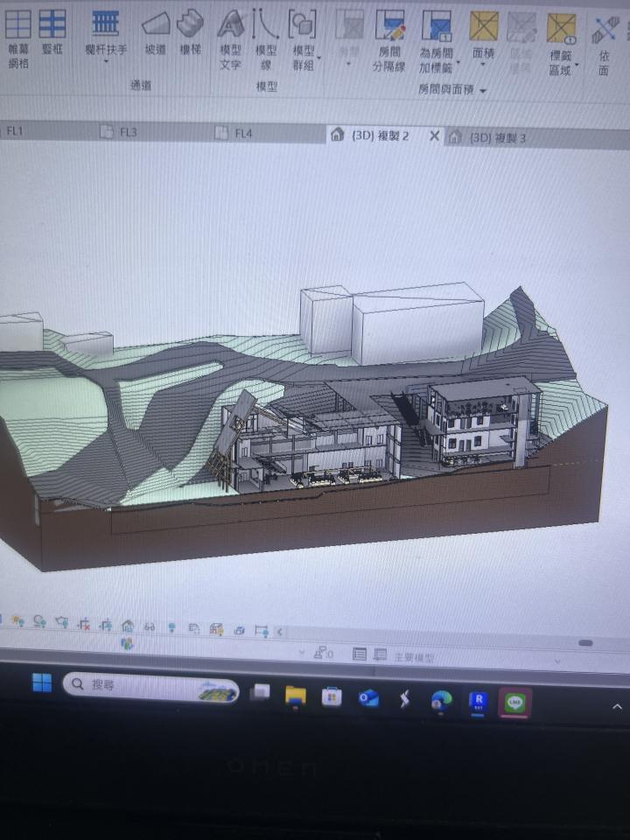The height and width of the screenshot is (840, 630).
Task: Toggle the locked 3D view house icon
Action: (128, 626)
